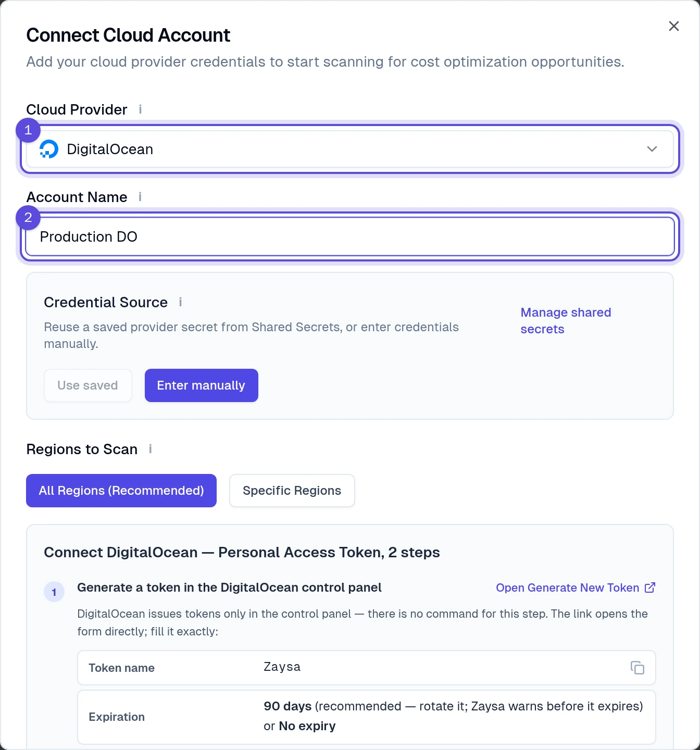Select the Use saved credential option

tap(88, 385)
